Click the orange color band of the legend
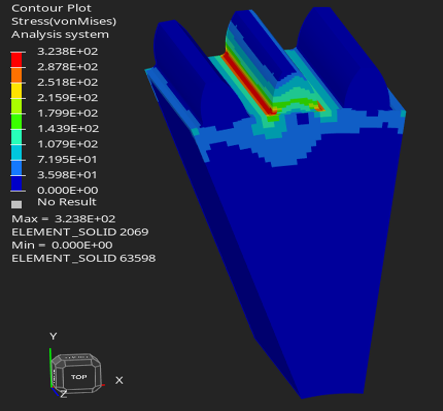Screen dimensions: 443x411 click(x=17, y=75)
